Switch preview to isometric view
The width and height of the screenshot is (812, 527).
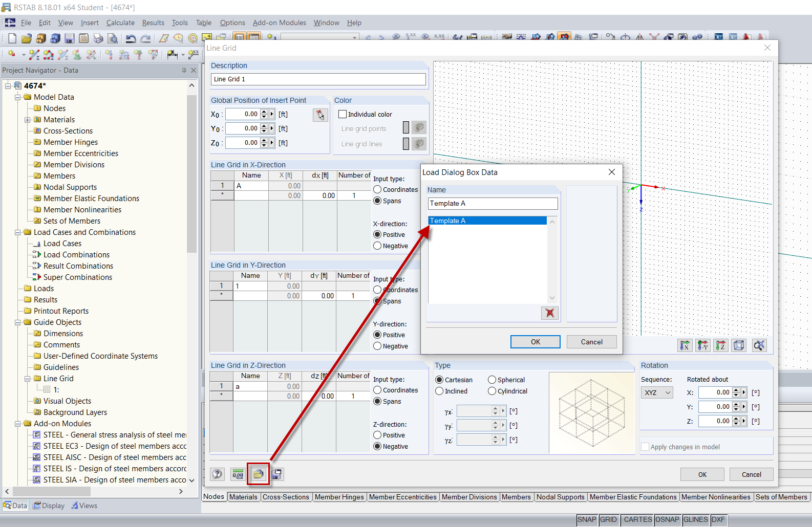tap(739, 345)
